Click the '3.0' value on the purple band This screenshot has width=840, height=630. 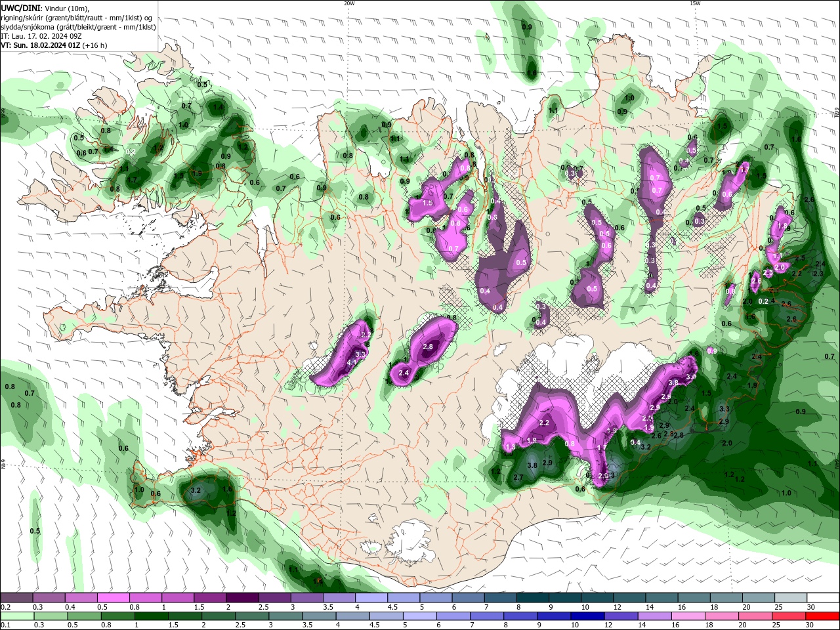click(690, 377)
